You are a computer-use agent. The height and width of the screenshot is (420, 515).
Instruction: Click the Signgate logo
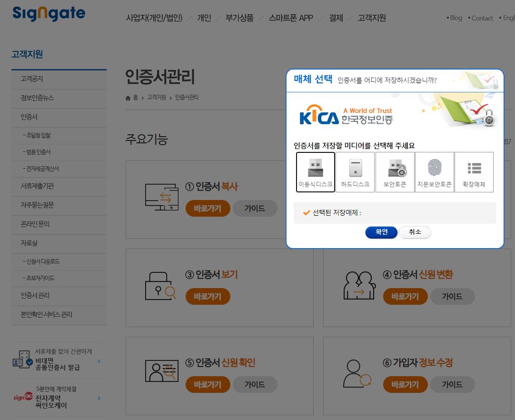pyautogui.click(x=49, y=14)
